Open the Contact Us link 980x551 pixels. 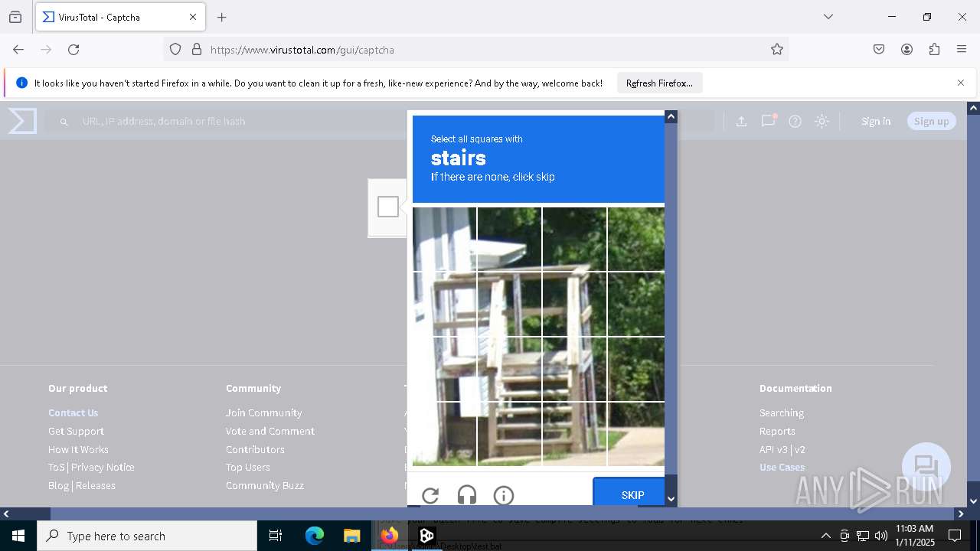tap(73, 412)
